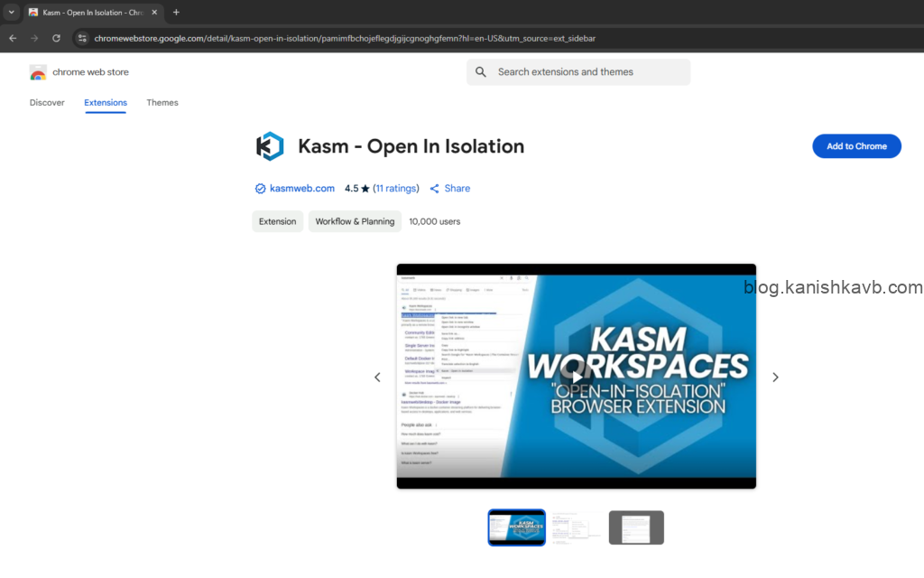Open the 11 ratings link

click(x=396, y=189)
